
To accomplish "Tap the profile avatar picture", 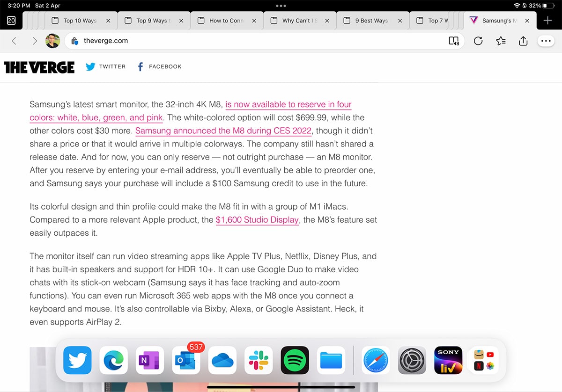I will click(52, 41).
